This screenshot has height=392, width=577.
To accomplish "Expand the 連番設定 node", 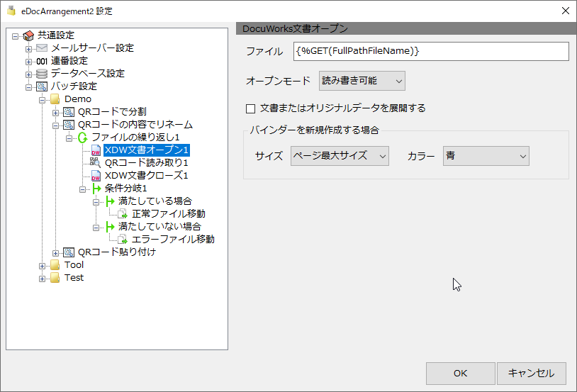I will (x=28, y=62).
